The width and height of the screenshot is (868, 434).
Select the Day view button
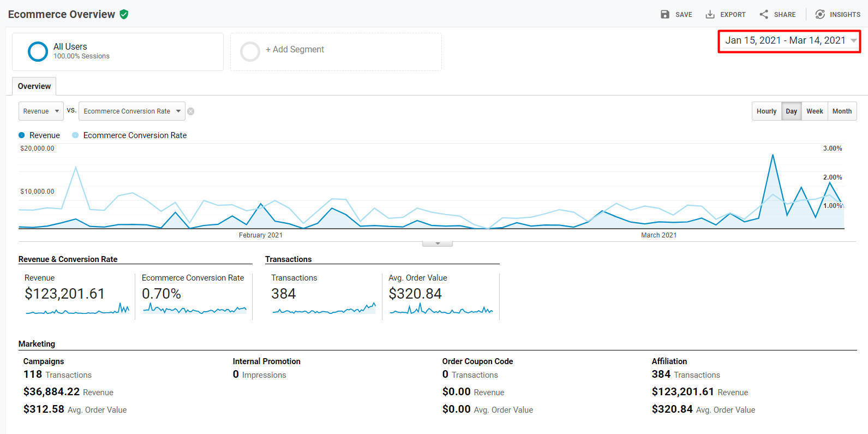pos(791,111)
